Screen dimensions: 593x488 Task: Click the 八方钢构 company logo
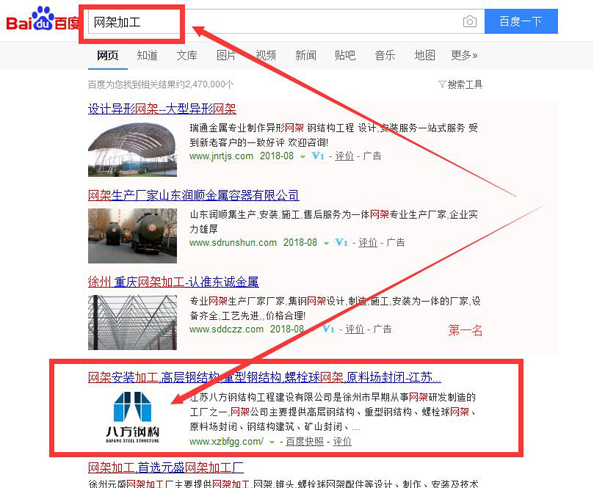click(x=132, y=417)
